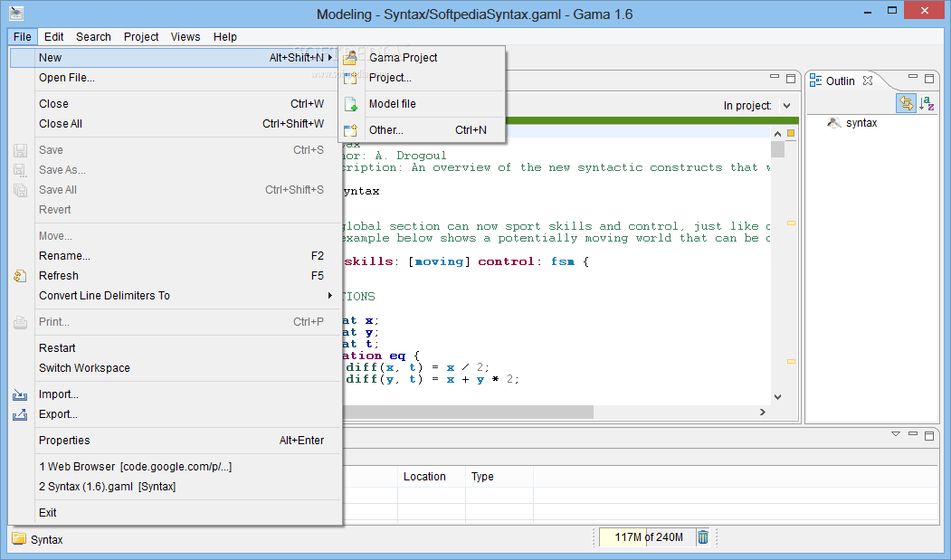Click the Project... wizard icon
Viewport: 951px width, 560px height.
(350, 78)
